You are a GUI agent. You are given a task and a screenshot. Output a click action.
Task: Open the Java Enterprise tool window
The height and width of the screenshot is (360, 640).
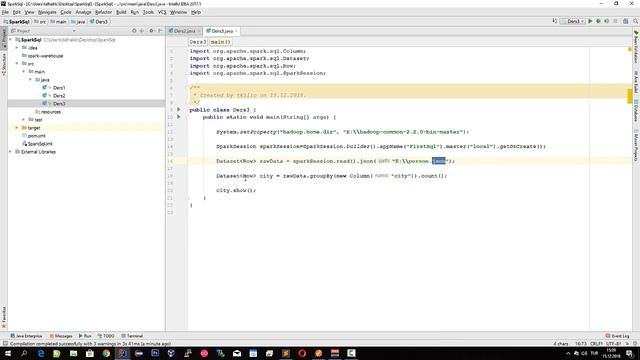coord(27,336)
